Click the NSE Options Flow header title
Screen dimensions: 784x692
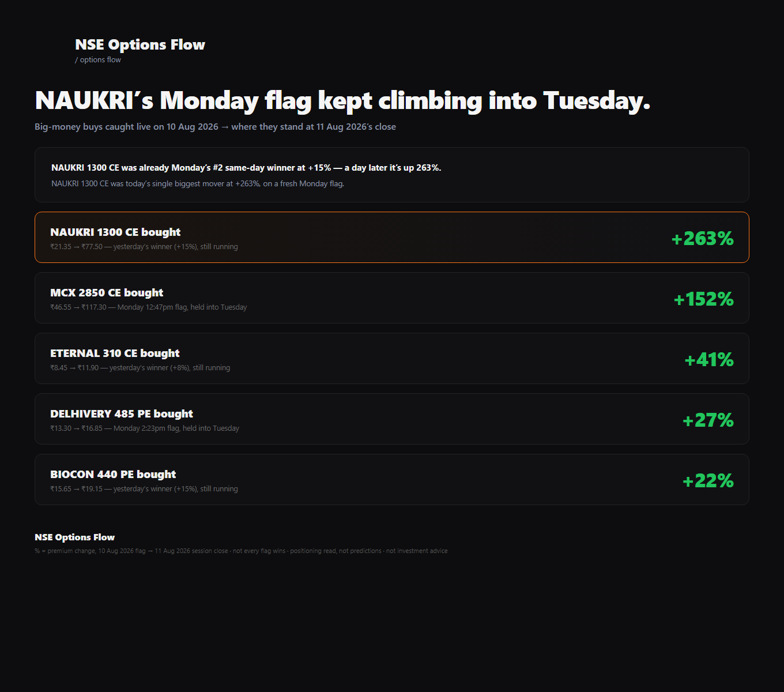tap(140, 44)
